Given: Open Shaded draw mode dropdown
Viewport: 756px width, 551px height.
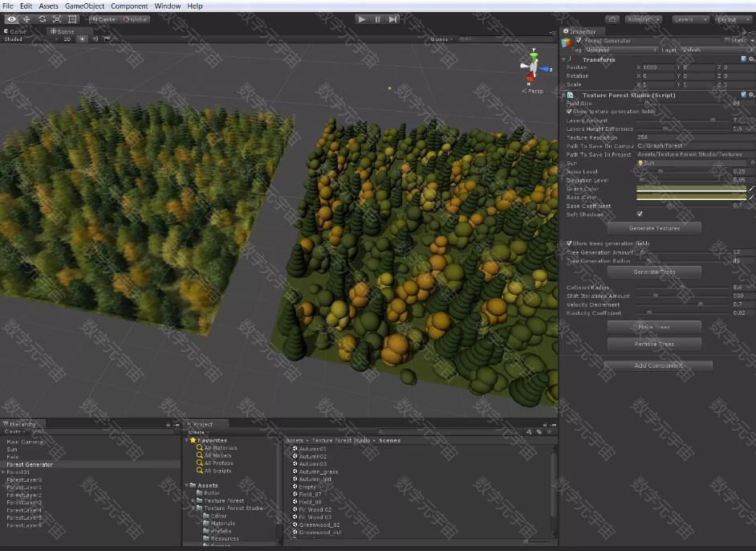Looking at the screenshot, I should tap(30, 39).
